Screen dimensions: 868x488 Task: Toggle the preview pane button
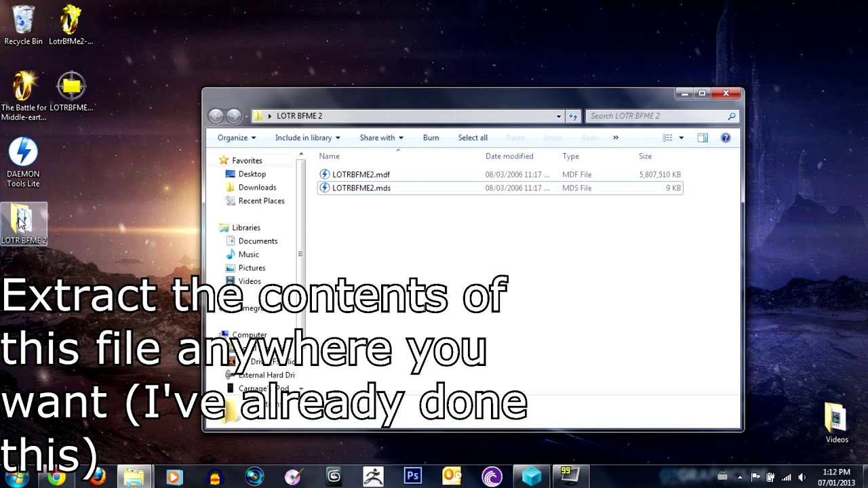click(703, 138)
